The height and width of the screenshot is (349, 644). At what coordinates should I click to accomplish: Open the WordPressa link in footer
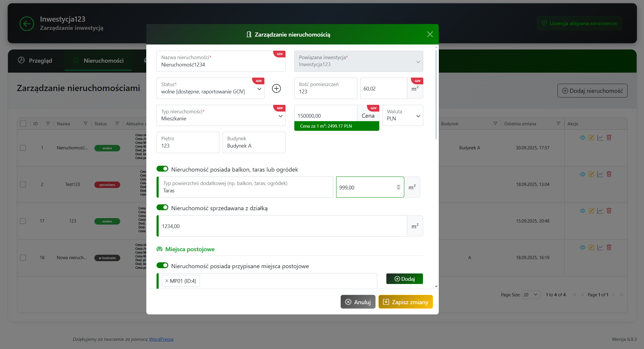tap(161, 339)
